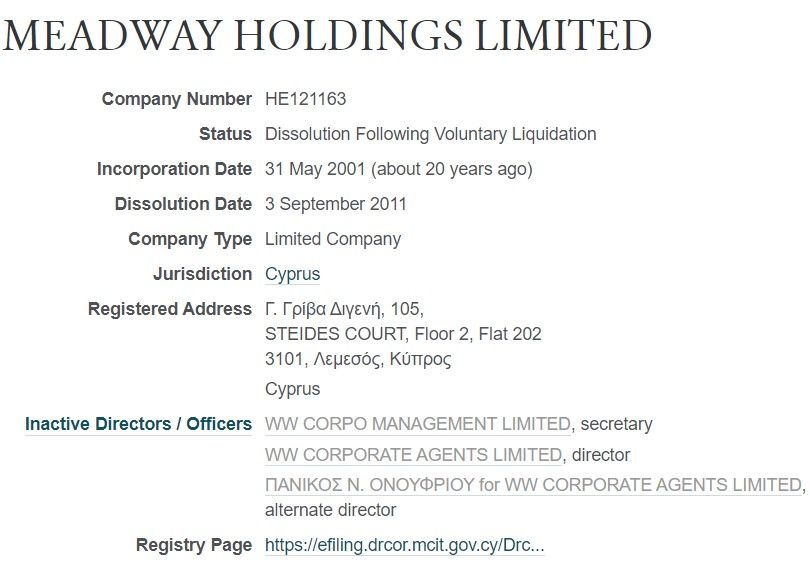Click status Dissolution Following Voluntary Liquidation text

tap(431, 134)
